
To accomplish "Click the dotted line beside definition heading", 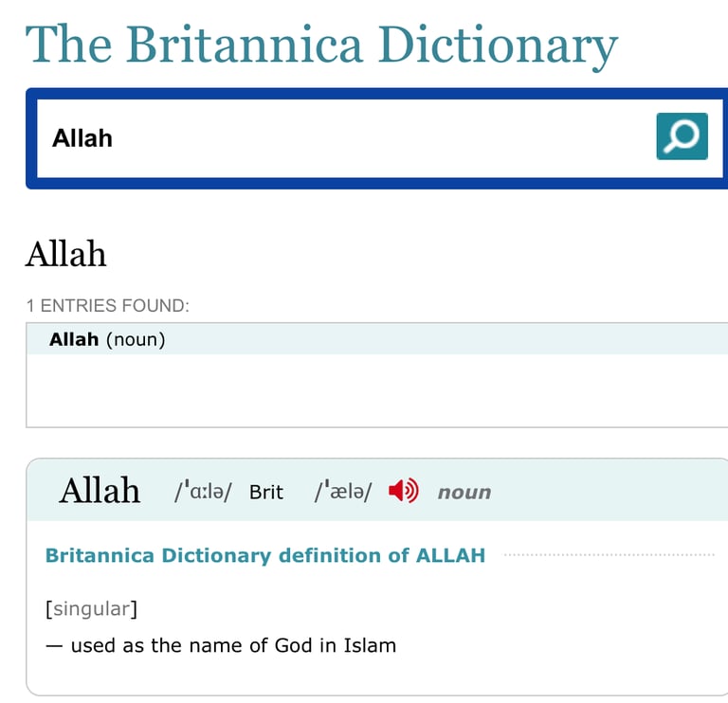I will pyautogui.click(x=609, y=555).
